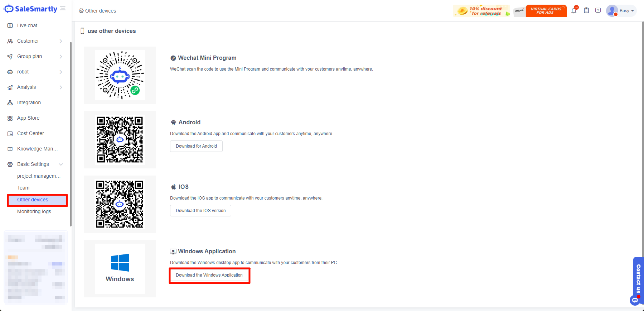The height and width of the screenshot is (311, 644).
Task: Click the IOS download QR code
Action: [x=120, y=204]
